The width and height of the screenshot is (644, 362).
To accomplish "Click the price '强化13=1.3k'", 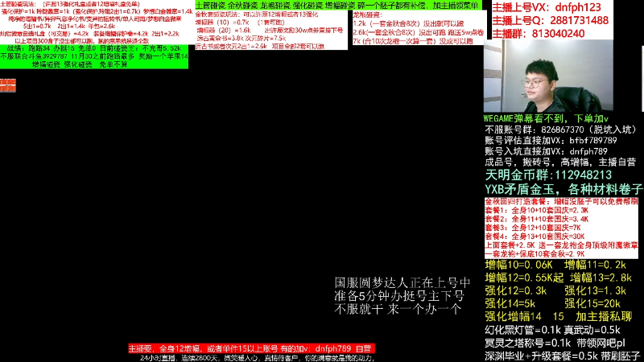I will tap(595, 291).
